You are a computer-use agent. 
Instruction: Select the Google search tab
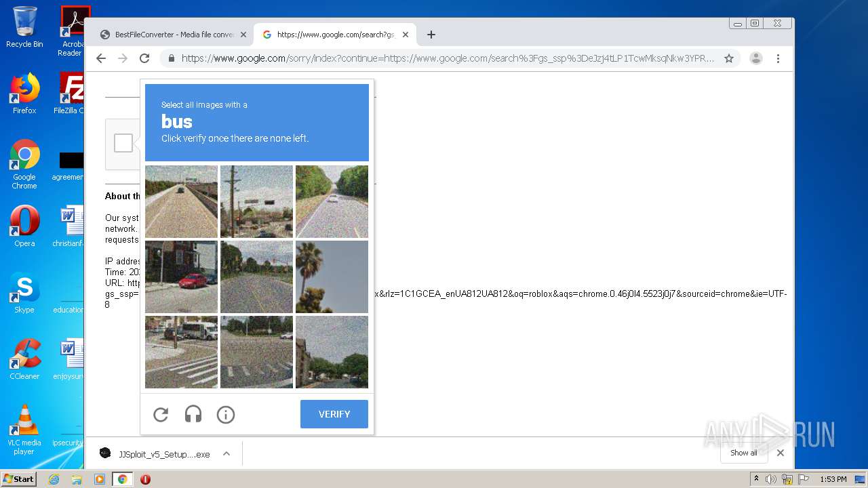click(335, 35)
